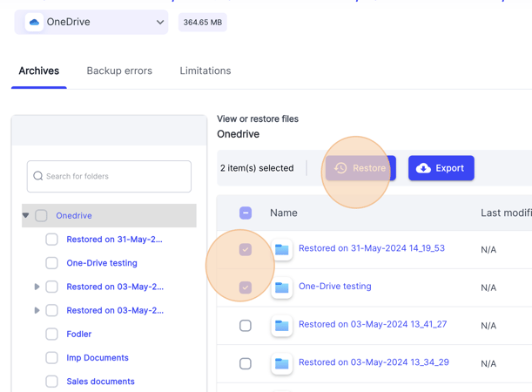The image size is (532, 392).
Task: Click N/A in One-Drive testing row
Action: (488, 287)
